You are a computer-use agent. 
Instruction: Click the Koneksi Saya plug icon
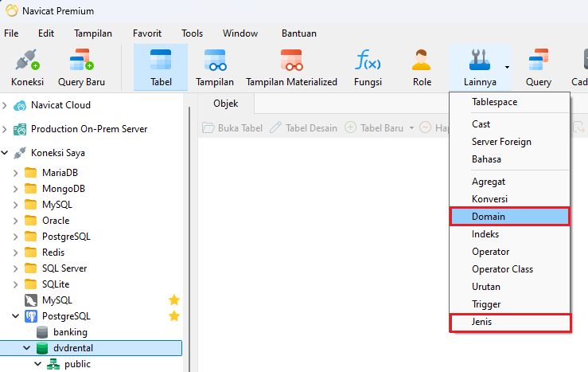click(20, 153)
